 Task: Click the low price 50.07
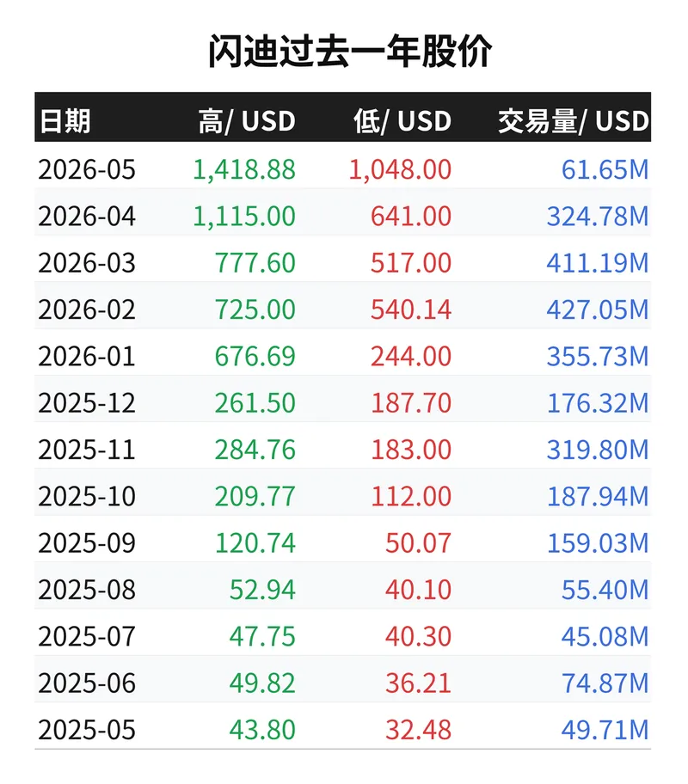418,543
